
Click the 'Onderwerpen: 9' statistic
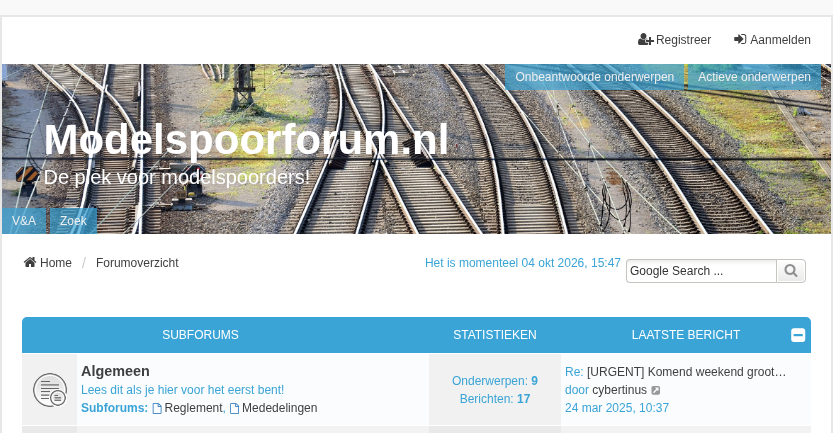tap(495, 381)
